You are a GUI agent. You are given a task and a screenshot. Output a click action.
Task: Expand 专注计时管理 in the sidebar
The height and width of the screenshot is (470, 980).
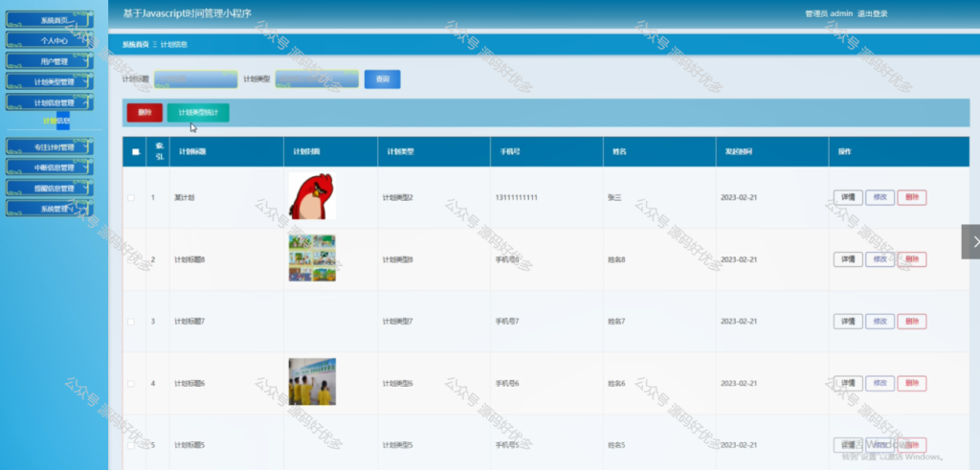(x=50, y=146)
